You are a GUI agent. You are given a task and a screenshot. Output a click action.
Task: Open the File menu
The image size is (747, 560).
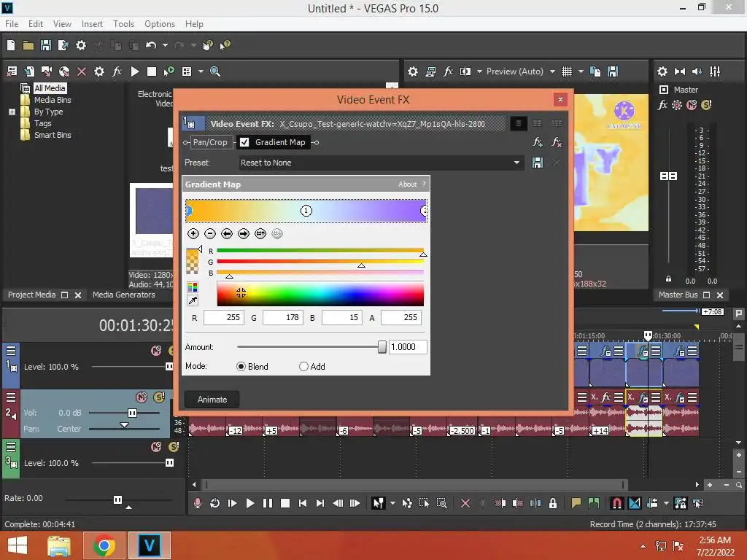point(12,24)
